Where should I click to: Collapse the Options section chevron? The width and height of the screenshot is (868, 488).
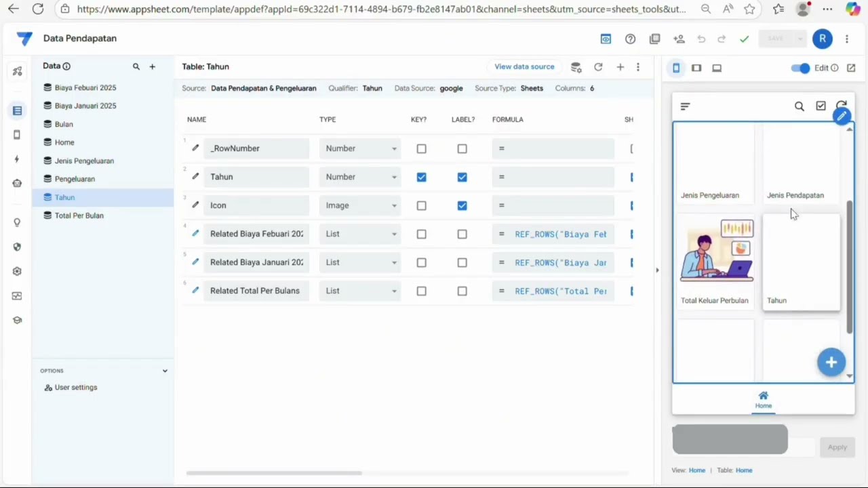[164, 371]
